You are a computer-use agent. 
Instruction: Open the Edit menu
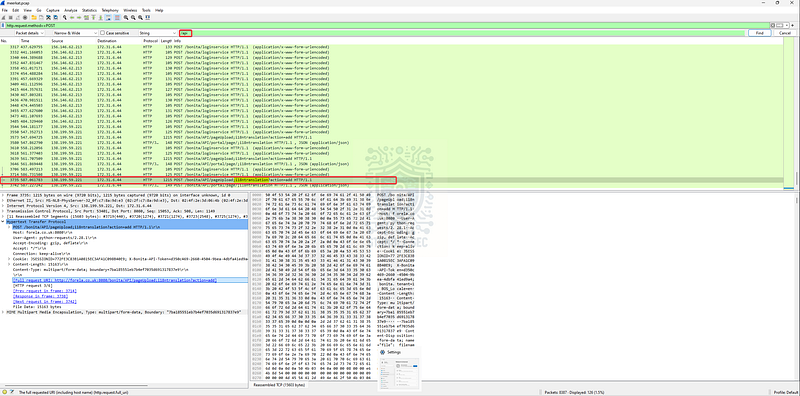15,10
